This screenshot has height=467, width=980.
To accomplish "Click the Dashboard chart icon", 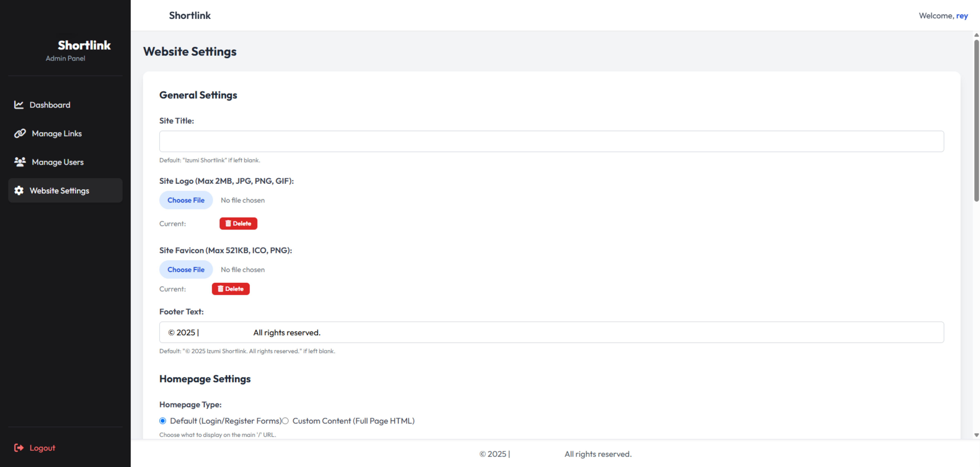I will (x=19, y=105).
